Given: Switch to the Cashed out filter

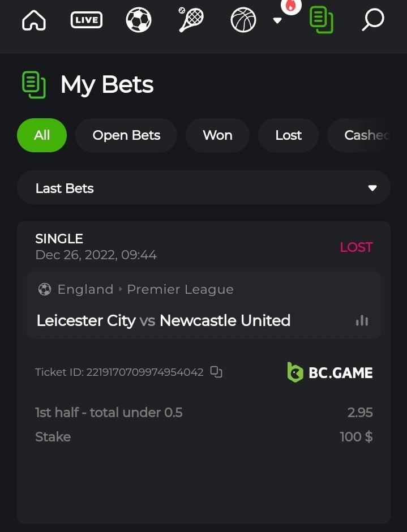Looking at the screenshot, I should click(x=366, y=135).
